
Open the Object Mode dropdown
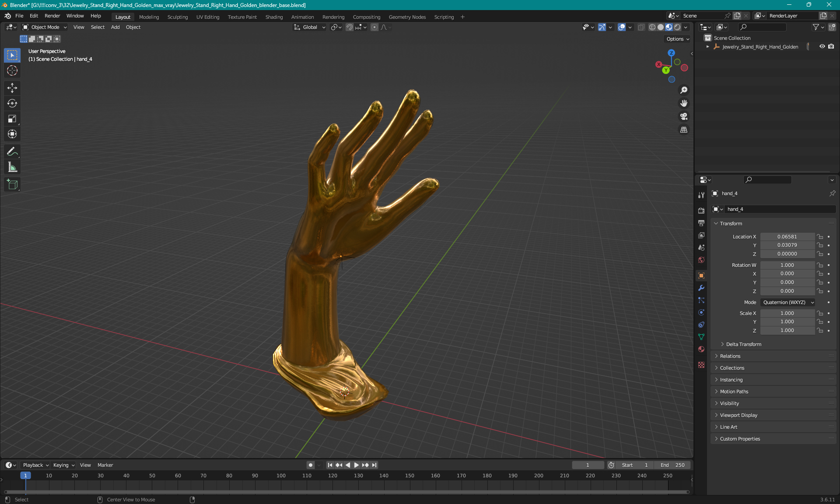[x=45, y=27]
